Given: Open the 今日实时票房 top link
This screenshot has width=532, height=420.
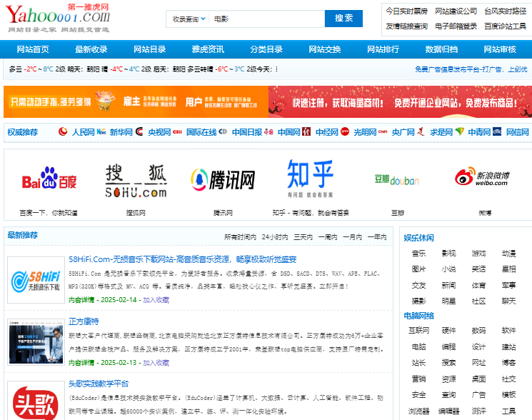Looking at the screenshot, I should [406, 11].
